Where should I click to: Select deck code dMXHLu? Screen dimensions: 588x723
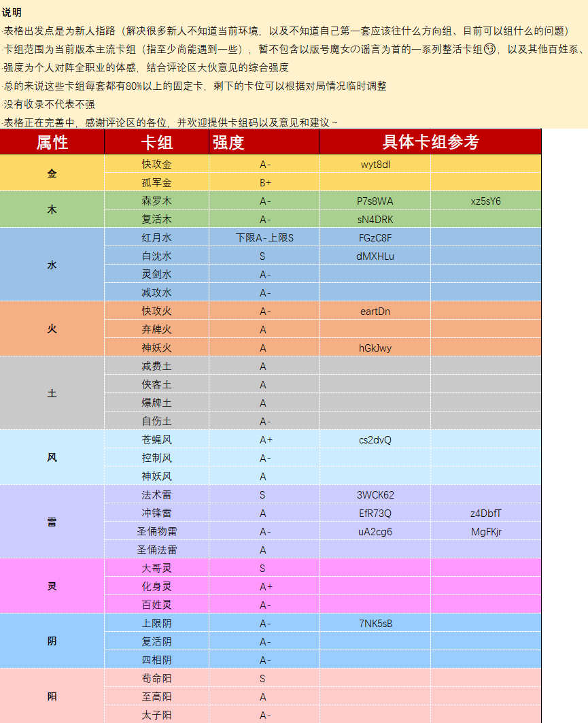[x=375, y=256]
